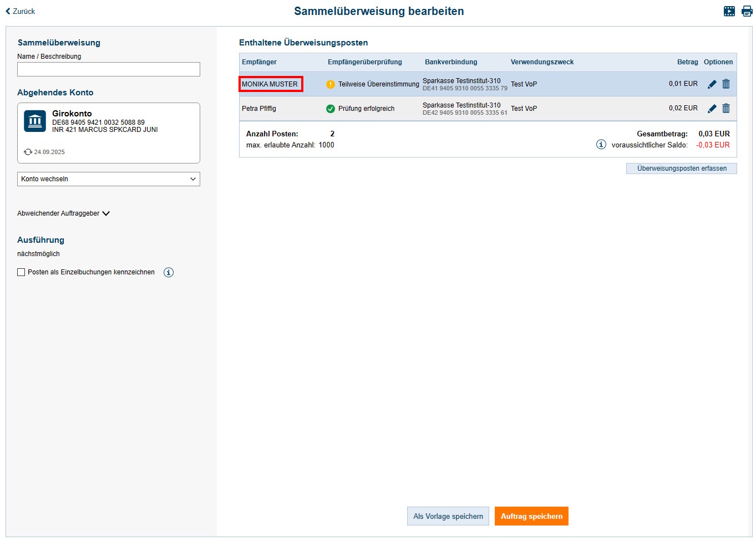756x541 pixels.
Task: Click Überweisungsposten erfassen button
Action: pos(681,169)
